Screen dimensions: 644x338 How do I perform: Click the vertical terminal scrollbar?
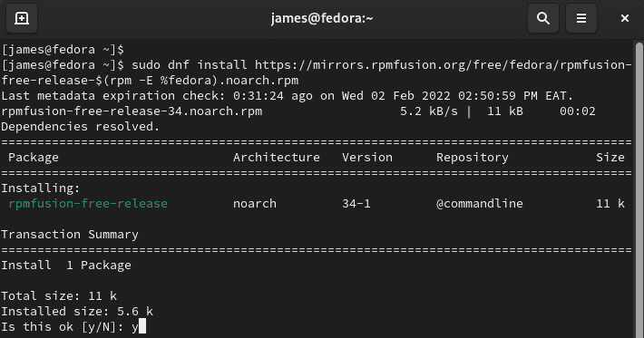(x=639, y=189)
